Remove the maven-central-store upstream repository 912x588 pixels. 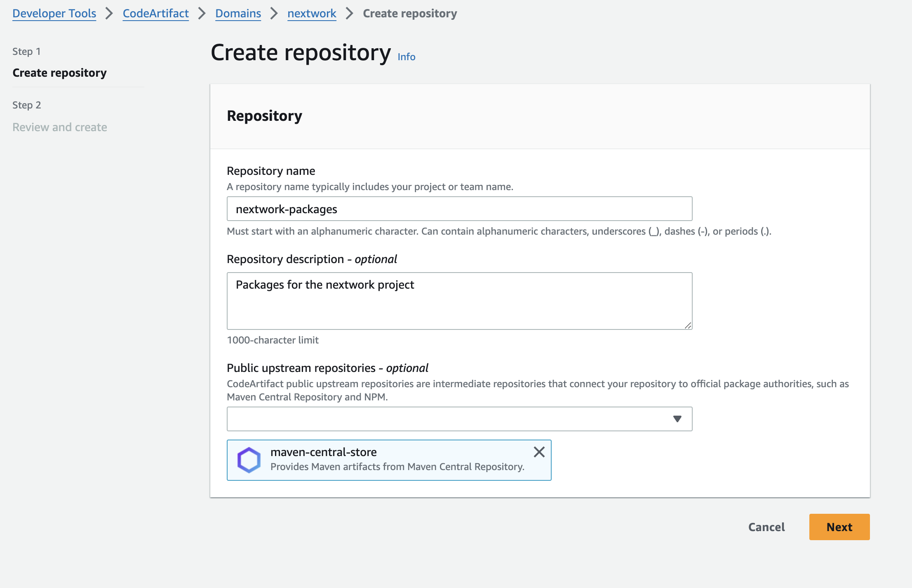[x=539, y=452]
